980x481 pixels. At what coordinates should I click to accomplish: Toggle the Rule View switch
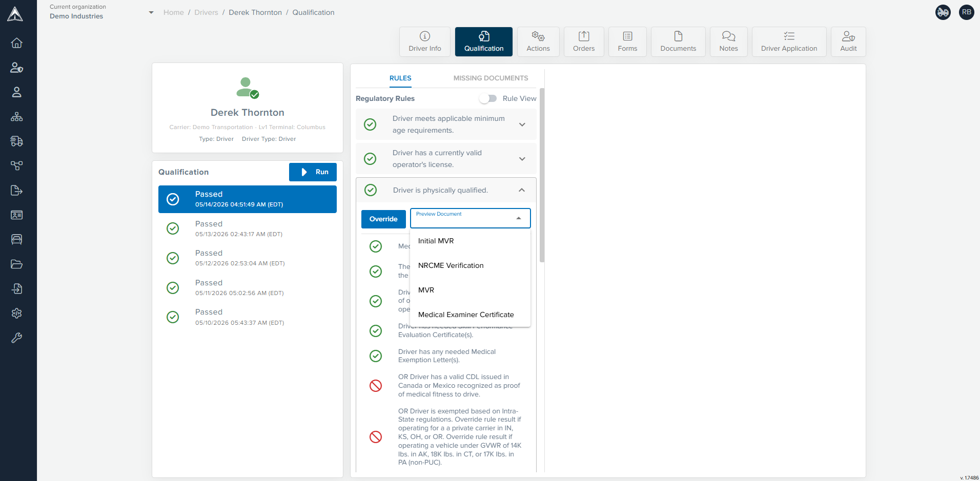488,98
